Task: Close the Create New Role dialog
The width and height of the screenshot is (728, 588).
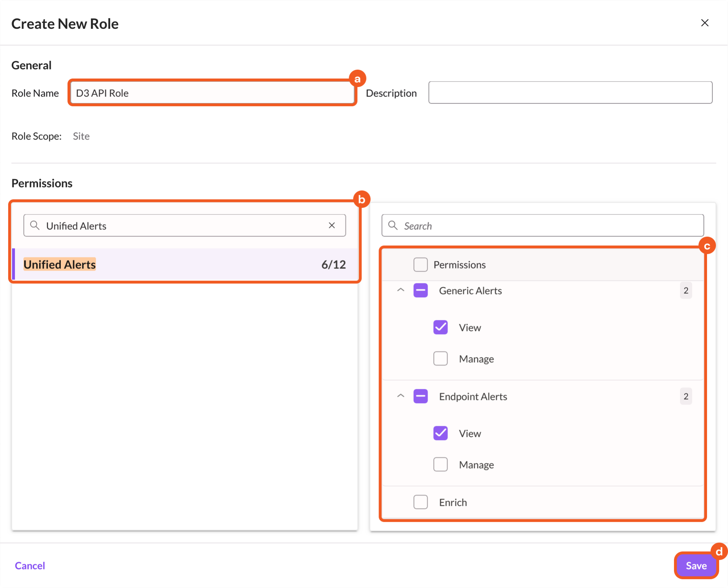Action: click(705, 23)
